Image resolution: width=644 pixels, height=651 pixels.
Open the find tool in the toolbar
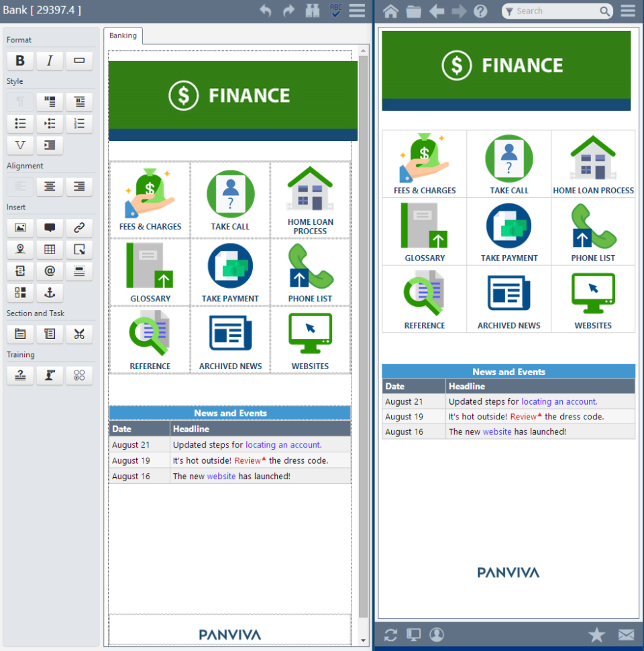(312, 11)
